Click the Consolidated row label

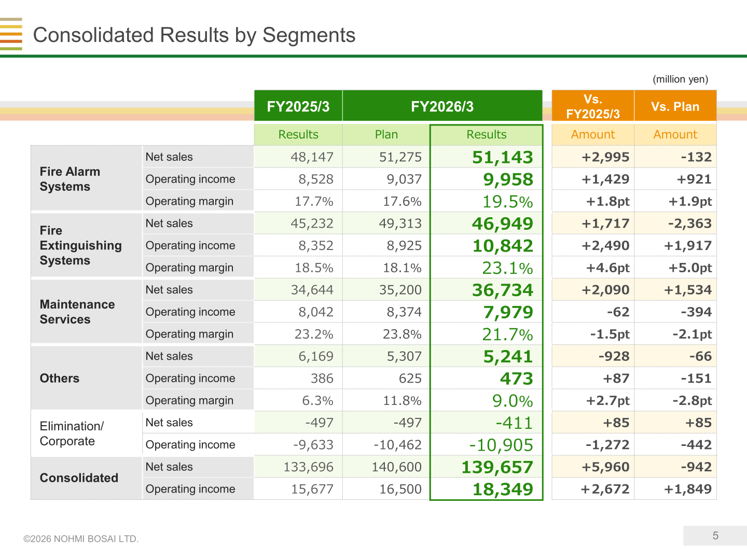click(79, 478)
